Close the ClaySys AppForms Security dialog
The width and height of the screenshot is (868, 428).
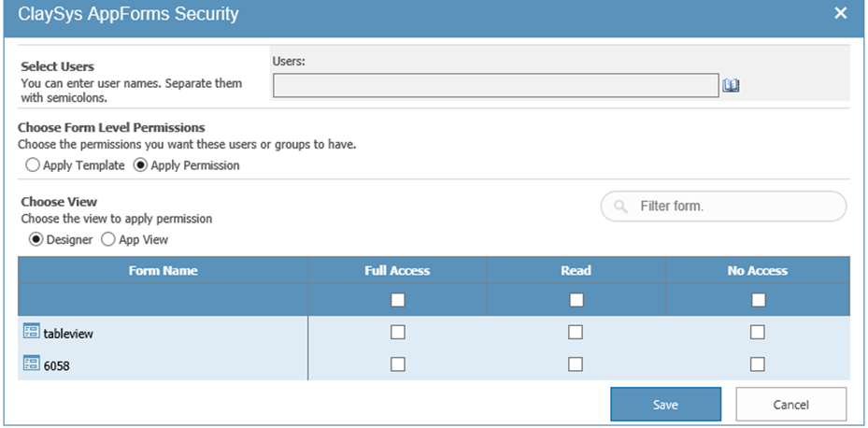click(x=840, y=13)
